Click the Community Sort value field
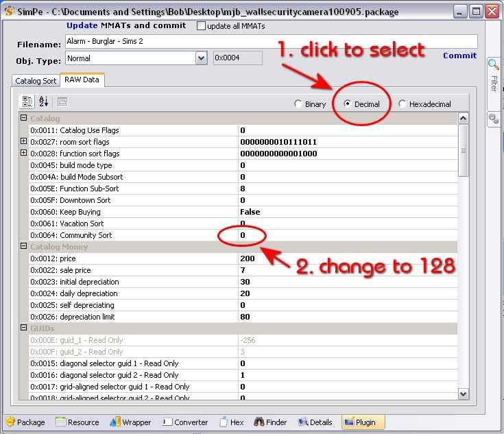The width and height of the screenshot is (504, 434). click(x=346, y=235)
